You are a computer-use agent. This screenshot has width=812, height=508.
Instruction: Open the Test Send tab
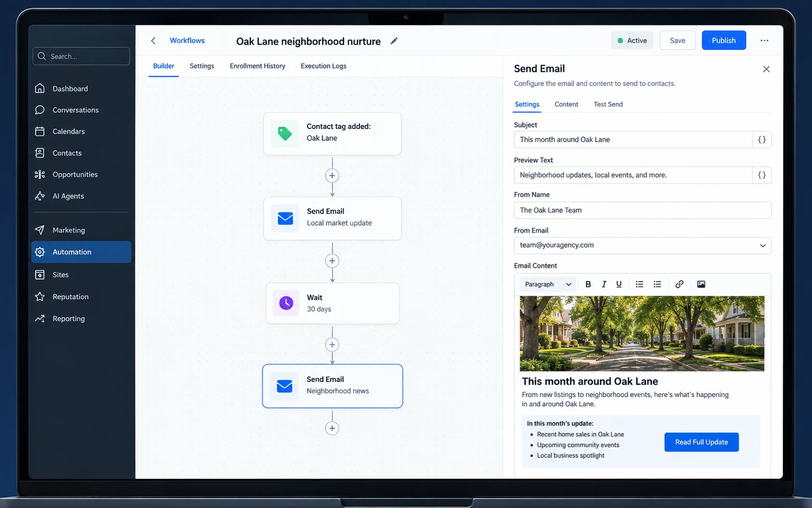click(x=608, y=104)
